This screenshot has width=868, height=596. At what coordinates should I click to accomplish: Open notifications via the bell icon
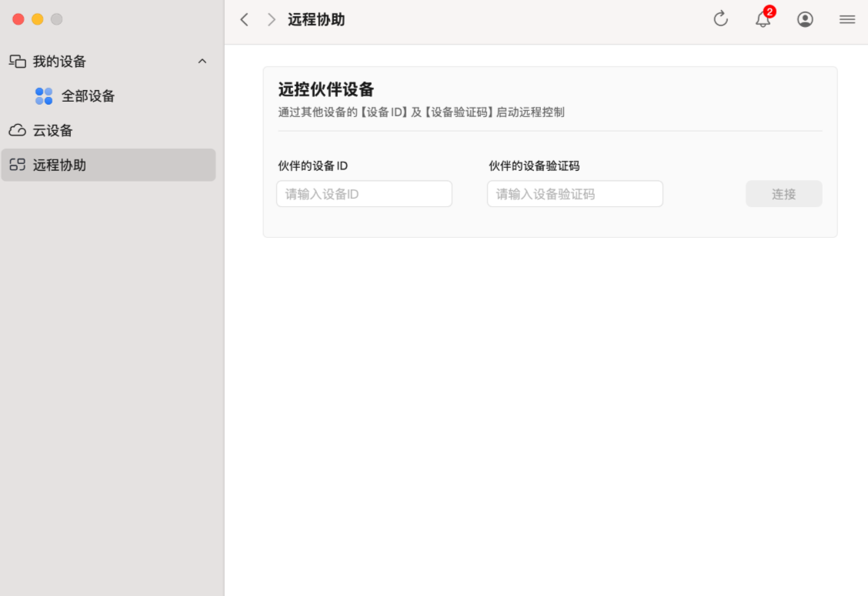763,20
